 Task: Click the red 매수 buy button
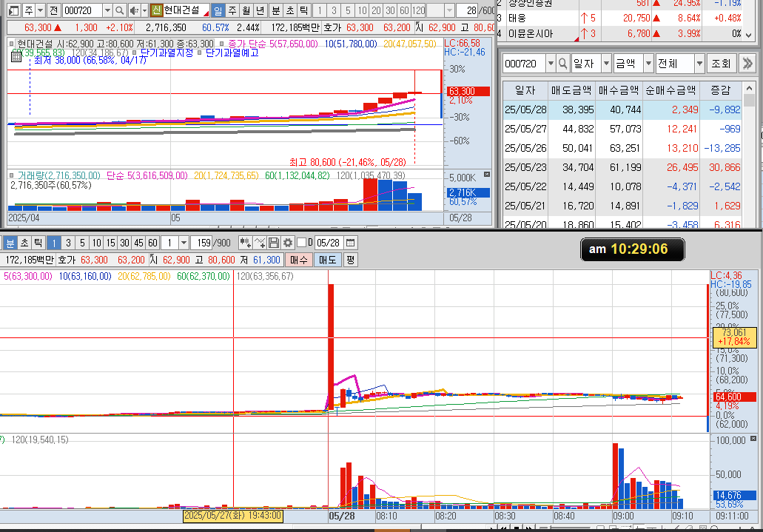pos(299,260)
